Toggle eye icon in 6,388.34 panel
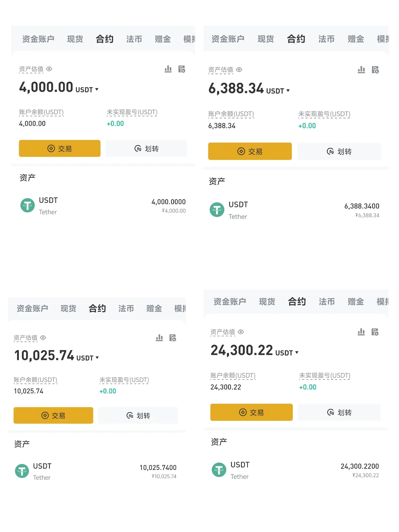Screen dimensions: 399x532 click(239, 70)
